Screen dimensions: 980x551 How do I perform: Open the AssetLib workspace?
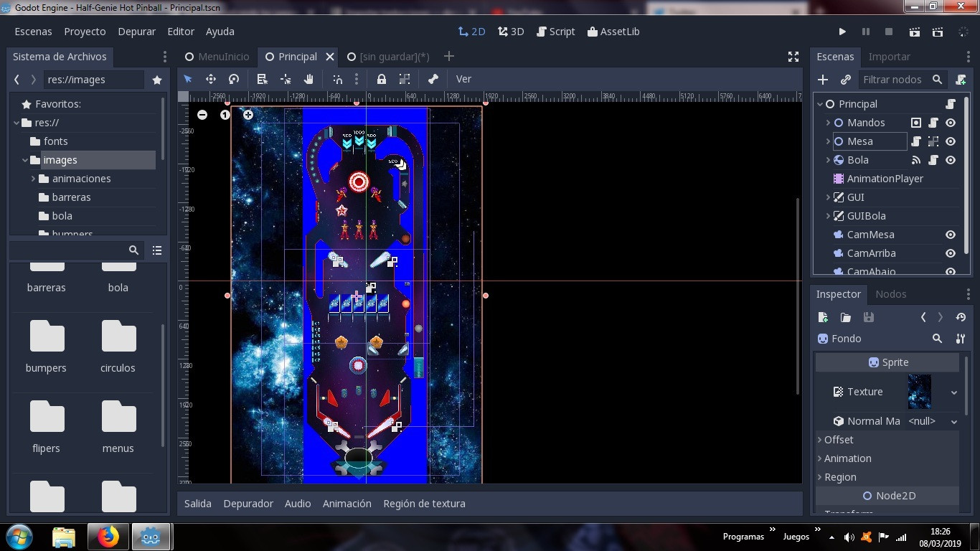[x=613, y=32]
